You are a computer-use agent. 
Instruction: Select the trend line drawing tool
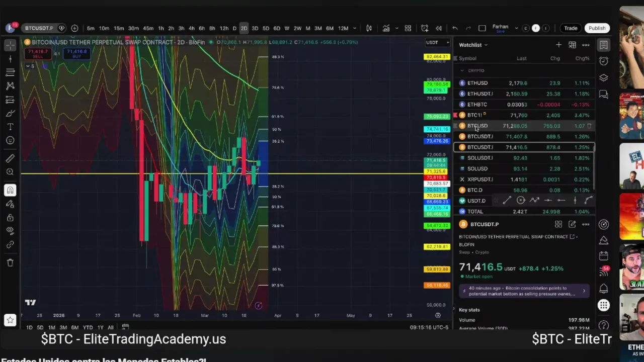tap(10, 59)
